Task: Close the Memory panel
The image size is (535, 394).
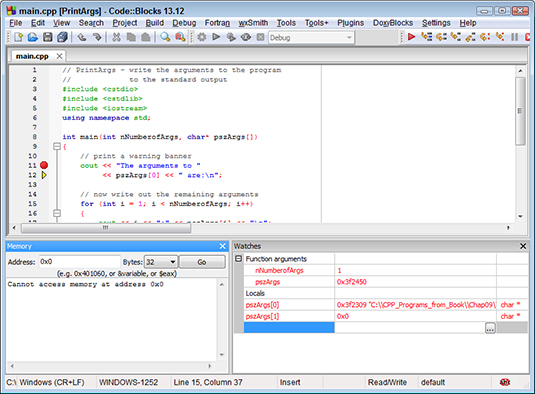Action: 222,246
